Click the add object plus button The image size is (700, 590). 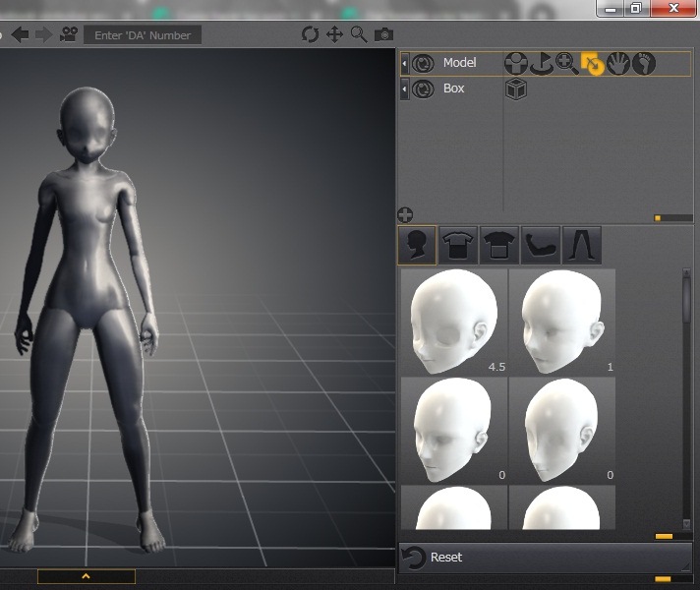[405, 215]
